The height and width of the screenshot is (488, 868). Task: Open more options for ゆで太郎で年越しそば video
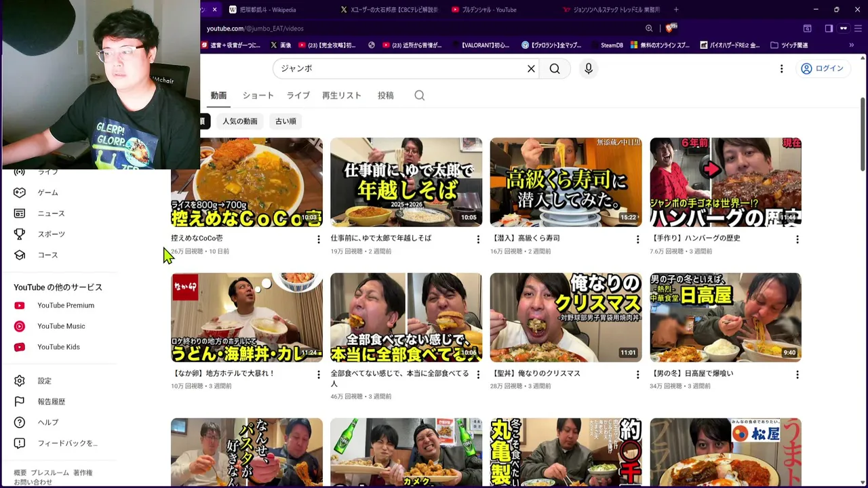478,239
